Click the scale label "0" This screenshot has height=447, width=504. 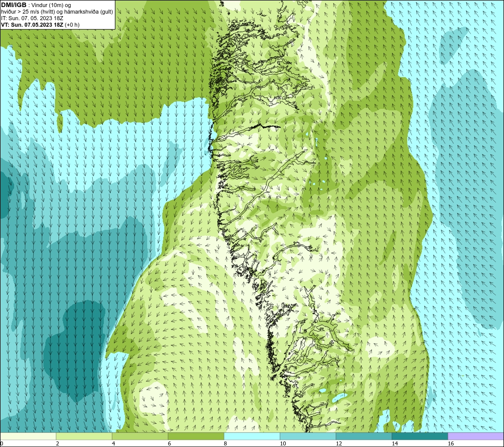[2, 444]
